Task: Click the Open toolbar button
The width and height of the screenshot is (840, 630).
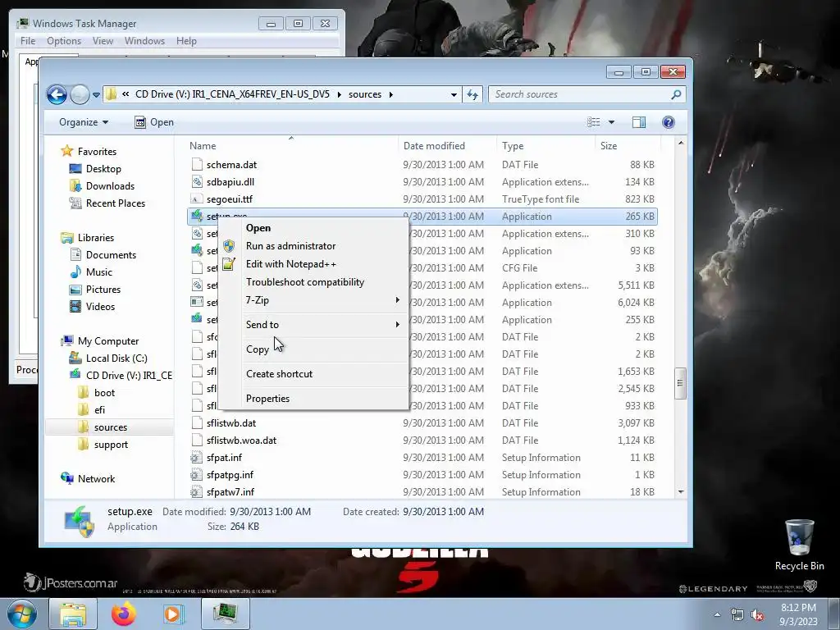Action: 154,122
